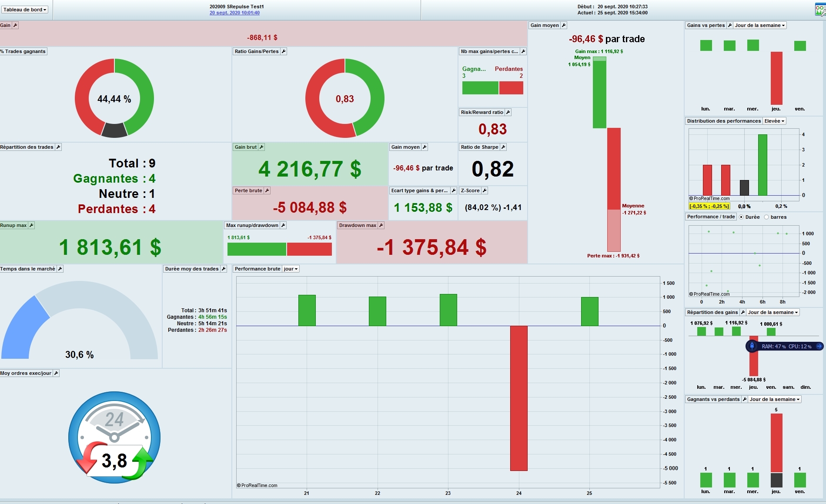Click the 0,83 Risk/Reward ratio value
826x504 pixels.
493,129
